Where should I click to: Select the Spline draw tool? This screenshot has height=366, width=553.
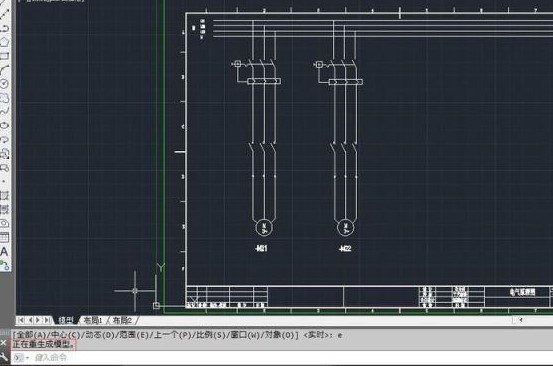point(5,111)
